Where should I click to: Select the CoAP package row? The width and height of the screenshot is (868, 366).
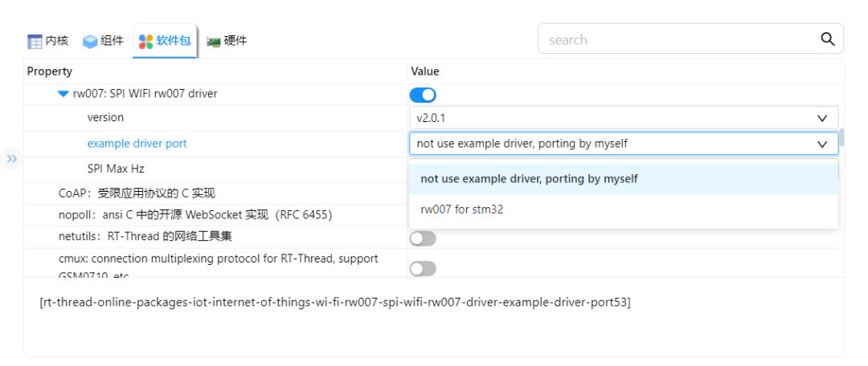pyautogui.click(x=137, y=193)
